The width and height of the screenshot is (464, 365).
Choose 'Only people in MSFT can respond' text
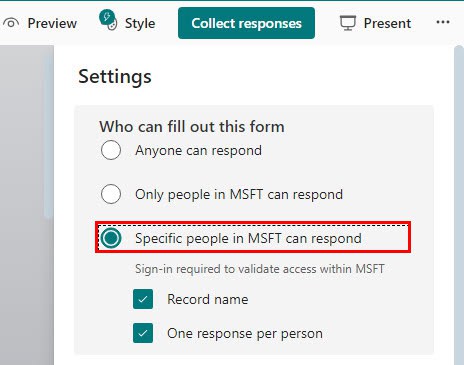(239, 195)
